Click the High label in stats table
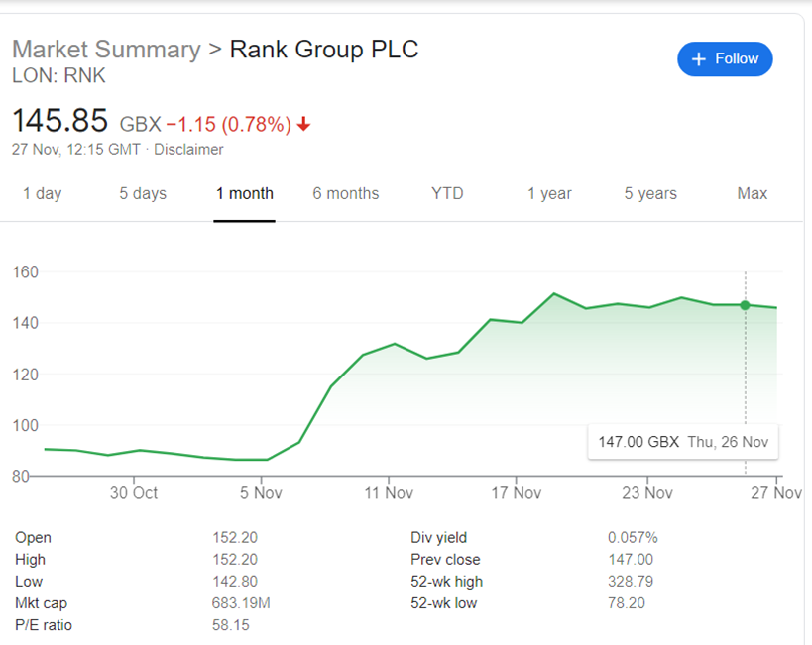812x645 pixels. tap(30, 559)
